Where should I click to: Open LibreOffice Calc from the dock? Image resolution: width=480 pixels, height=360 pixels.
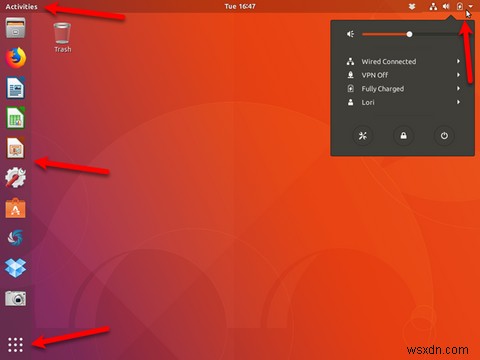tap(15, 117)
